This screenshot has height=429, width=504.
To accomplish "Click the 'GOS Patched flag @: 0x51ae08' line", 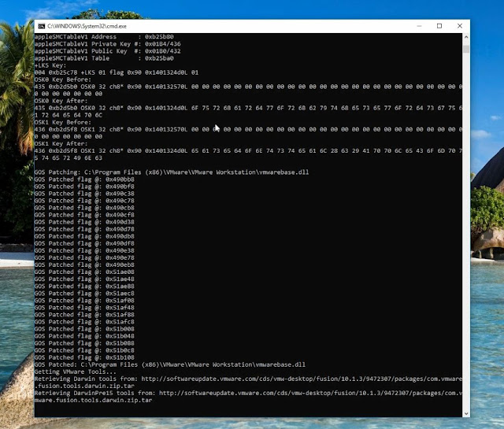I will (84, 272).
